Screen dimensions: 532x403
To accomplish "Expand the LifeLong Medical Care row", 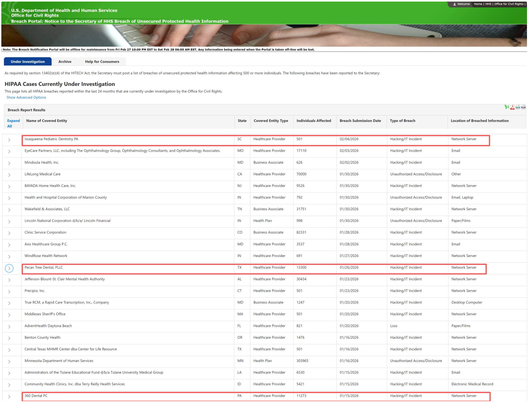I will (x=9, y=175).
